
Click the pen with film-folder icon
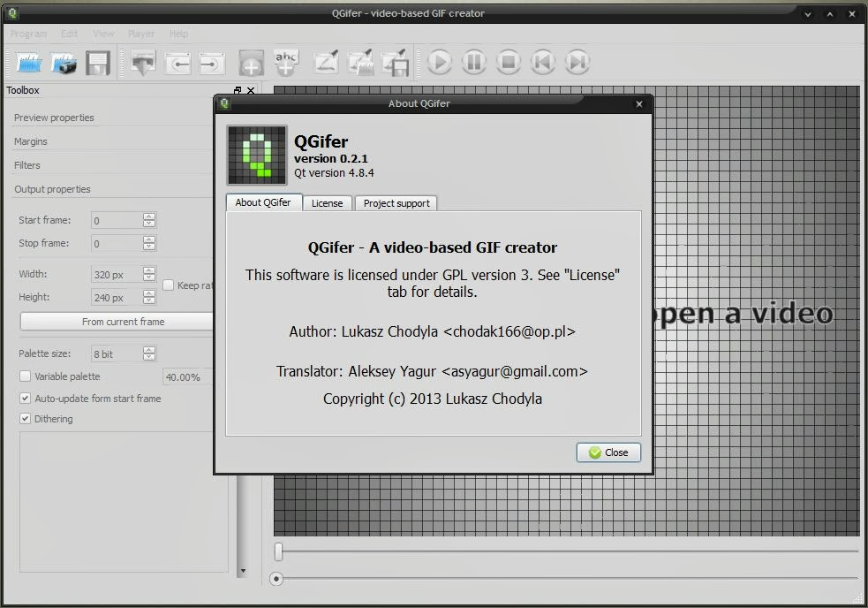pos(360,62)
